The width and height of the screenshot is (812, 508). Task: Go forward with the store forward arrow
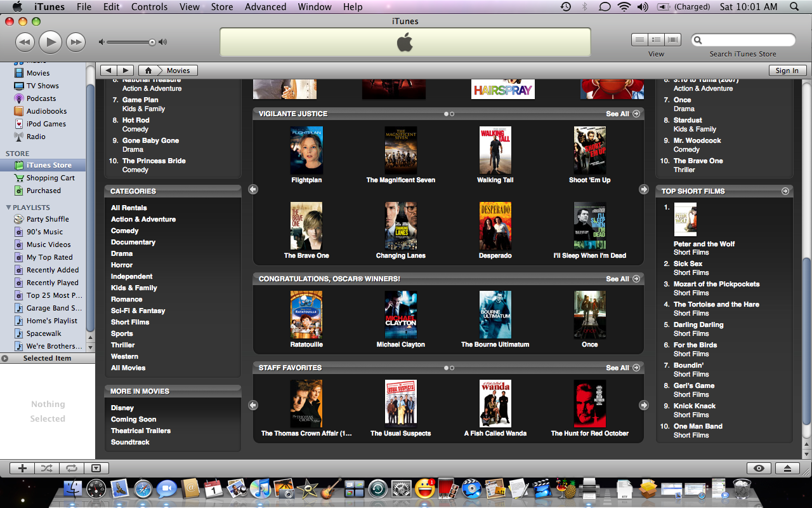pos(125,70)
